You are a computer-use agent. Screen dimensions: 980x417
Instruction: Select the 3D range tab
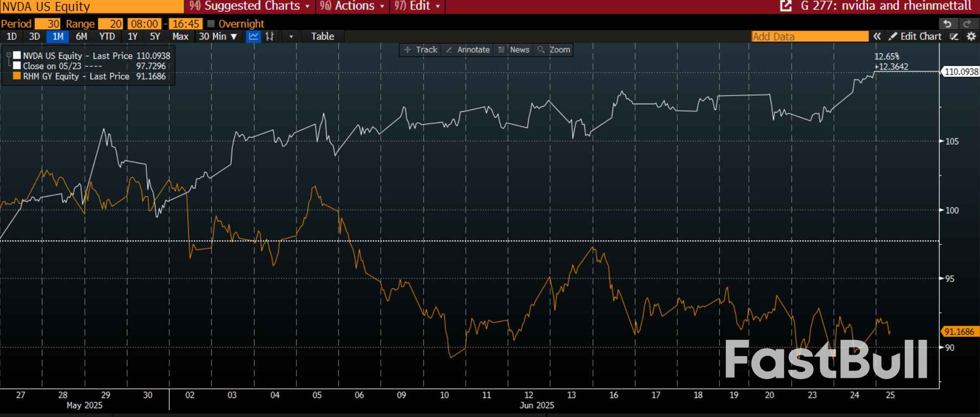click(x=34, y=36)
